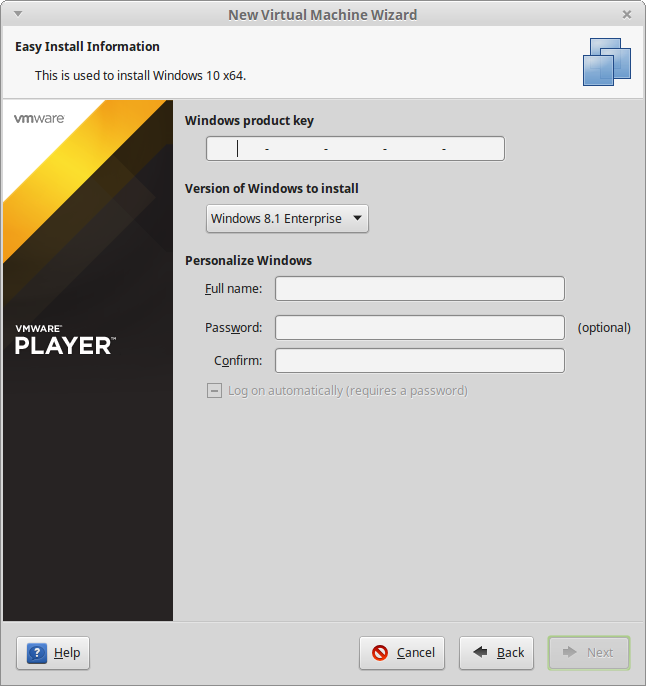Click the left arrow icon on Back
Viewport: 646px width, 686px height.
[x=480, y=652]
